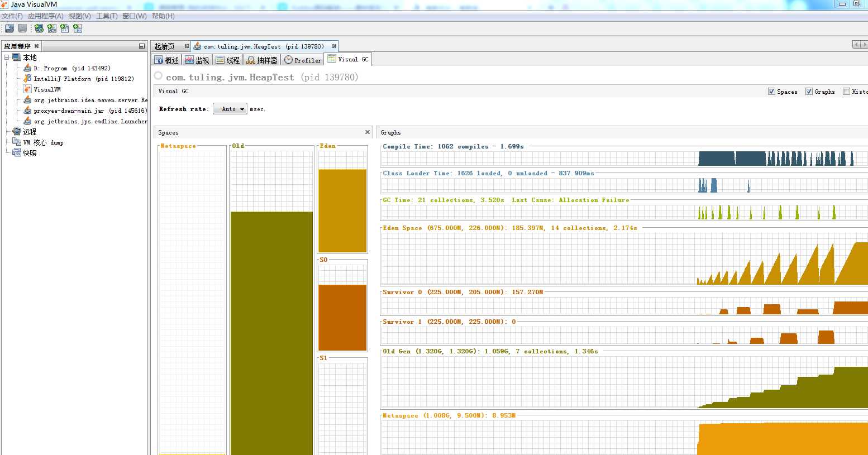Viewport: 868px width, 455px height.
Task: Select the 快照 tree node
Action: click(x=30, y=153)
